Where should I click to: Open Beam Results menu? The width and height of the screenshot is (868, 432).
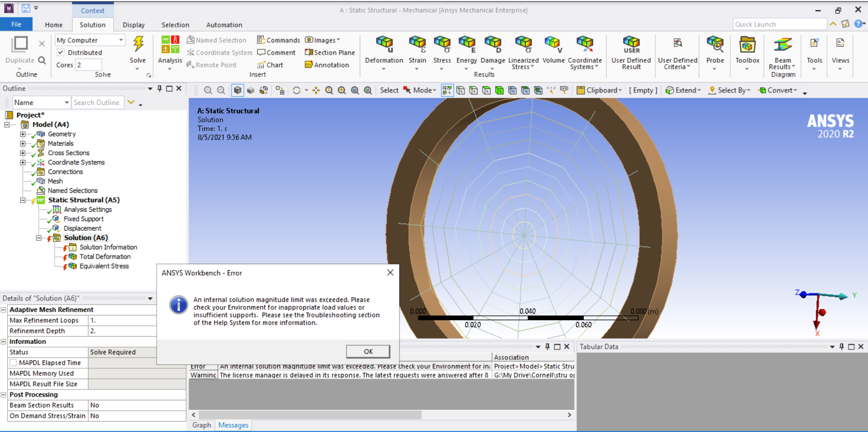[x=783, y=52]
